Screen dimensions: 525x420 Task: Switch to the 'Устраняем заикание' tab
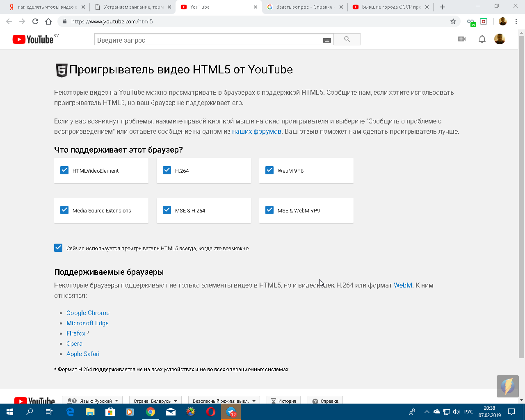(133, 7)
